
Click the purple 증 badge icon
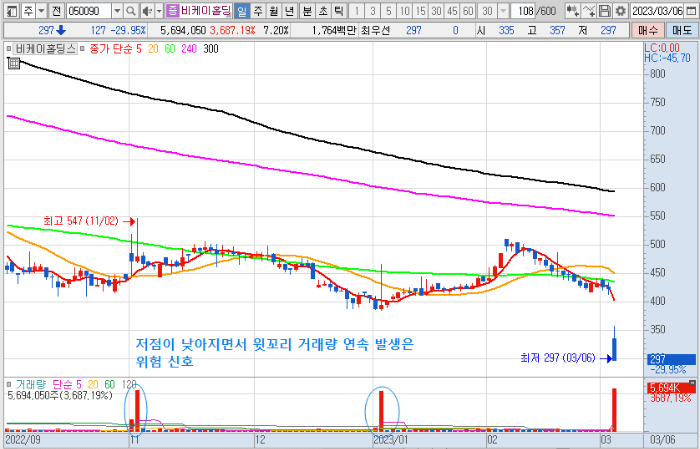coord(172,11)
